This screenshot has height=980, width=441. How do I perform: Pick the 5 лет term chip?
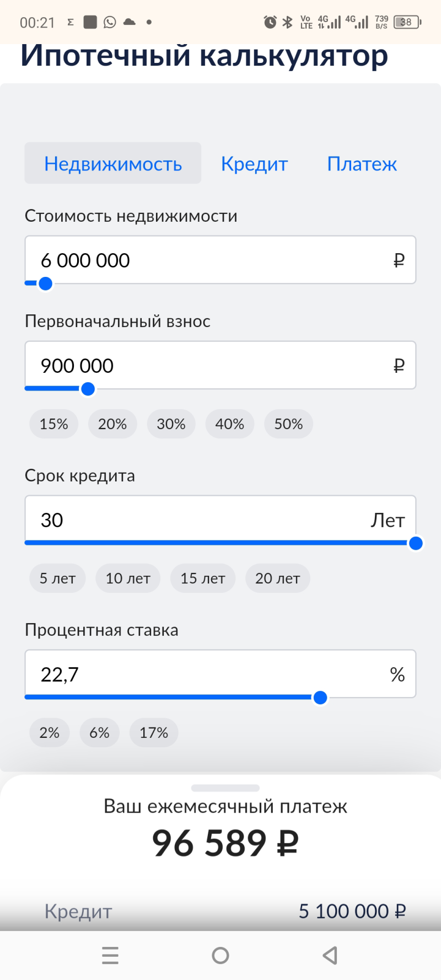(x=57, y=579)
